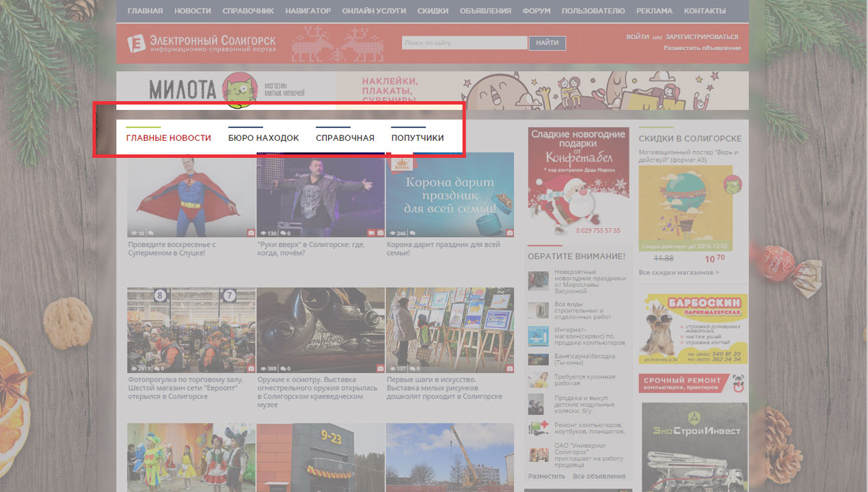The width and height of the screenshot is (868, 492).
Task: Click the "Войти" login link
Action: click(637, 37)
